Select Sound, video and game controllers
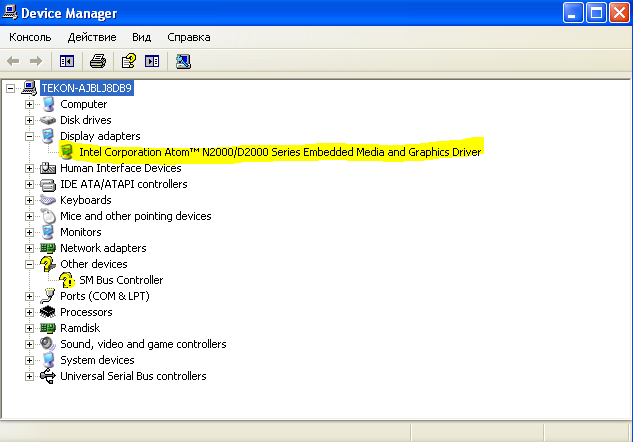 pyautogui.click(x=143, y=344)
